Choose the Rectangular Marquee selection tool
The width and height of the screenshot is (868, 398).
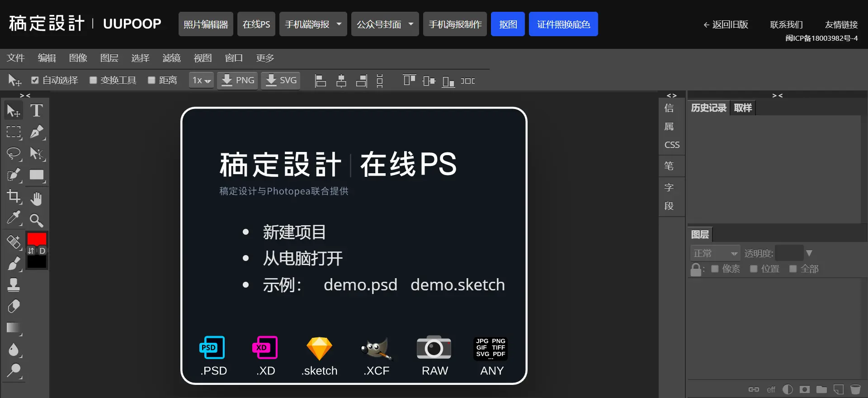pos(14,132)
